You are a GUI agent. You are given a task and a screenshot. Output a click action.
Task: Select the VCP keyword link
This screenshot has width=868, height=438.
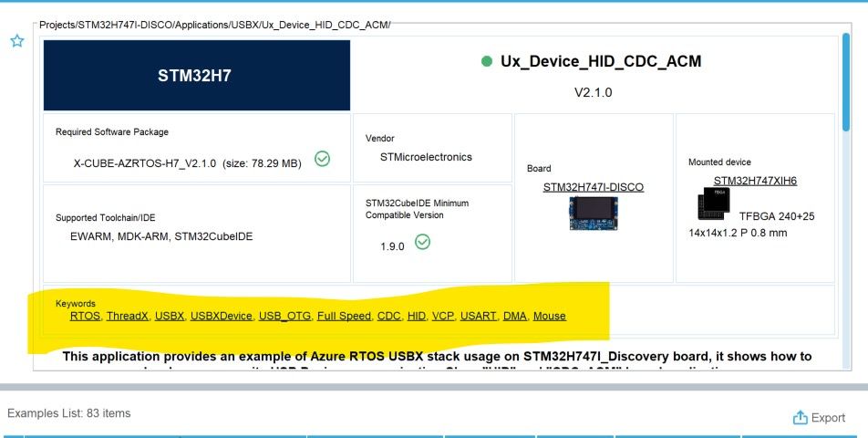coord(443,316)
